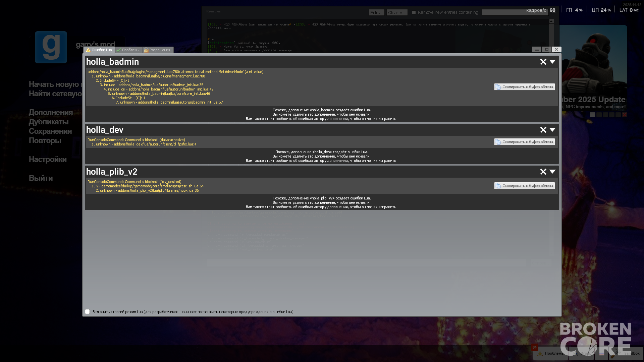
Task: Open Сохранения in the main menu
Action: (x=50, y=131)
